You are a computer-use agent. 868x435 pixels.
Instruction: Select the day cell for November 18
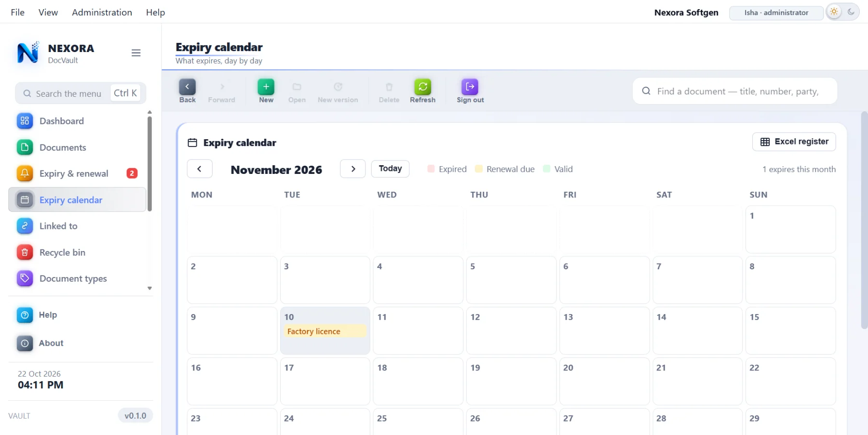(x=418, y=381)
